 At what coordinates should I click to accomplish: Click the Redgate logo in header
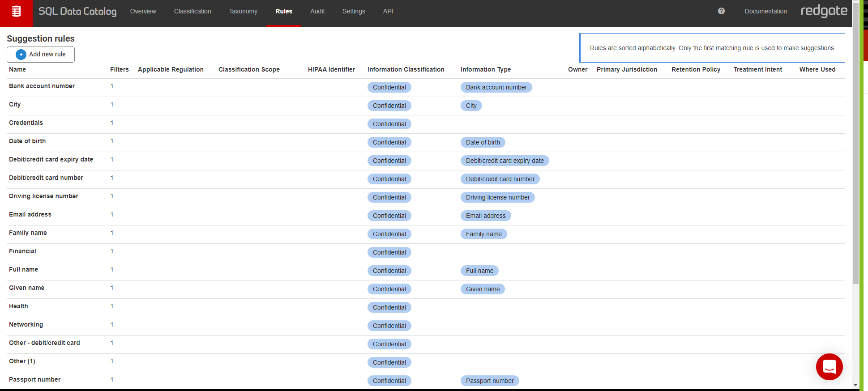point(824,11)
